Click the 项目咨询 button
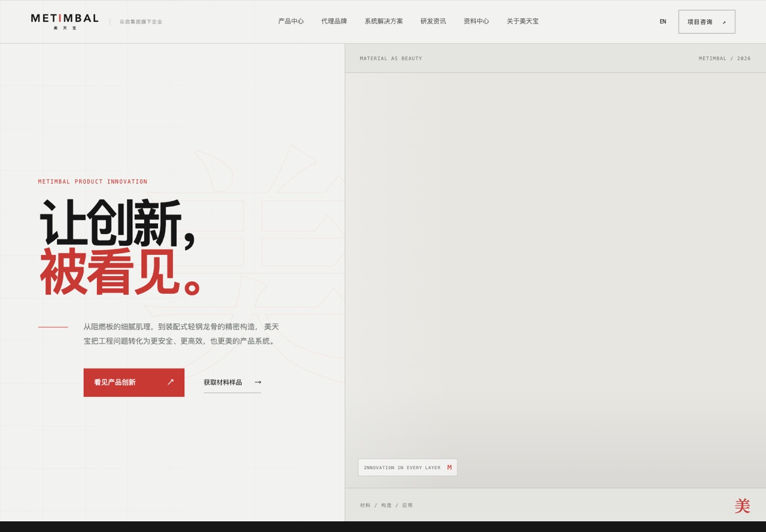Screen dimensions: 766x532 point(707,22)
